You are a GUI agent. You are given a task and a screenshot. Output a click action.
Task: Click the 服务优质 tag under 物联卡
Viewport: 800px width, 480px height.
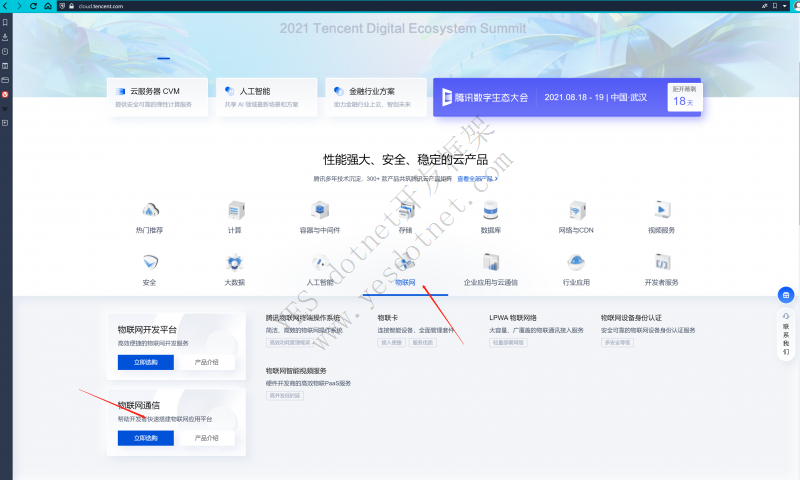422,343
